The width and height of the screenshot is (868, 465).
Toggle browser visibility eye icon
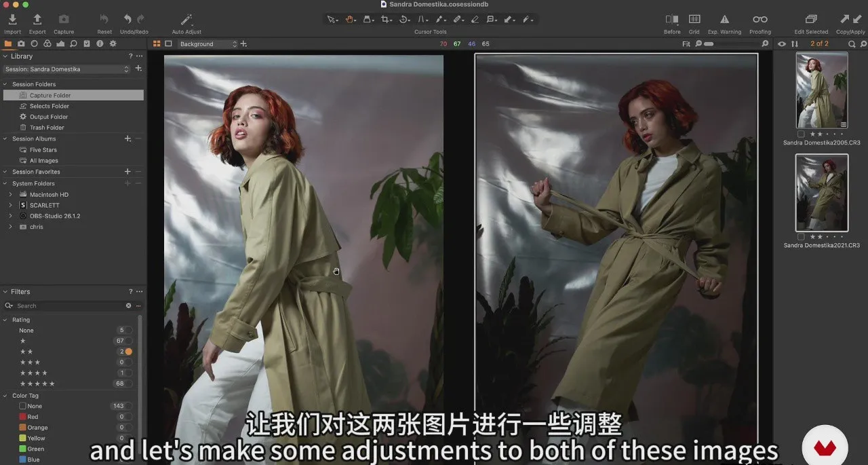click(x=782, y=44)
